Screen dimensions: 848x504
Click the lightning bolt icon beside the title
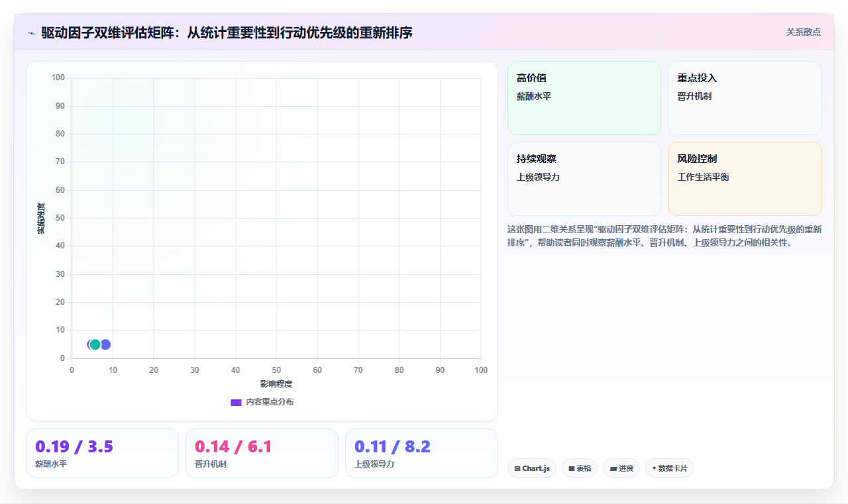pos(31,32)
